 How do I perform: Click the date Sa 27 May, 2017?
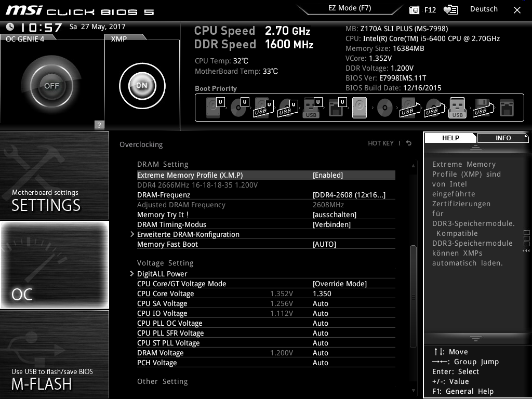pos(97,26)
